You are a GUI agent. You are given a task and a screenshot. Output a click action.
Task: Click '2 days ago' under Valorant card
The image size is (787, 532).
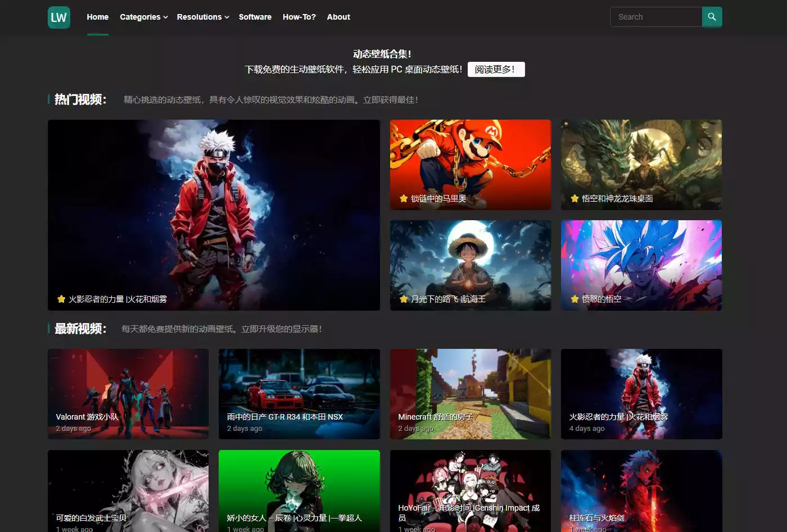[x=74, y=428]
